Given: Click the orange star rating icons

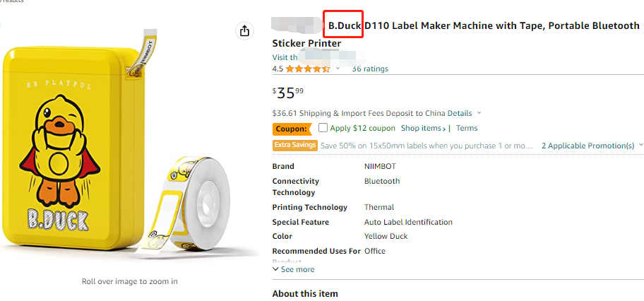Looking at the screenshot, I should coord(307,69).
